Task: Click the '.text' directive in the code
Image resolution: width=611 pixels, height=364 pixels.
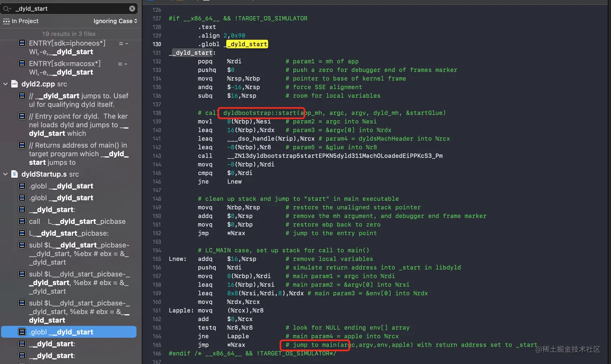Action: click(207, 27)
